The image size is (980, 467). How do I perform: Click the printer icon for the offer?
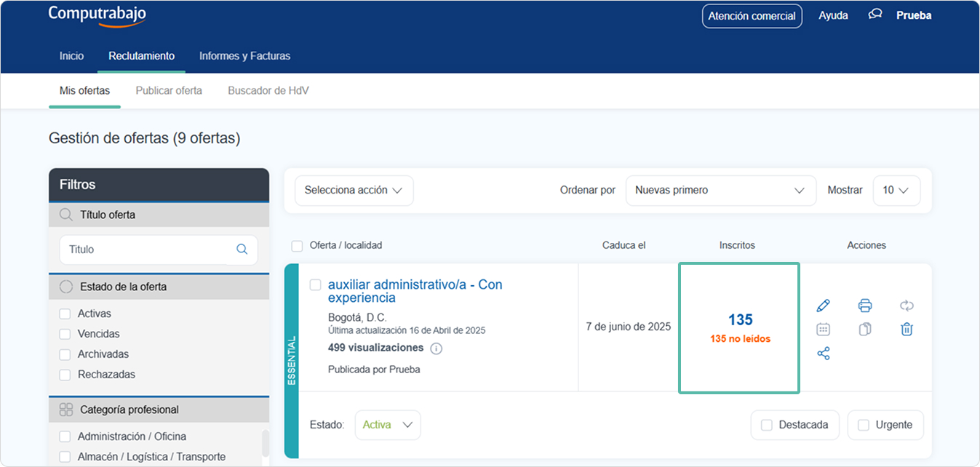point(864,306)
